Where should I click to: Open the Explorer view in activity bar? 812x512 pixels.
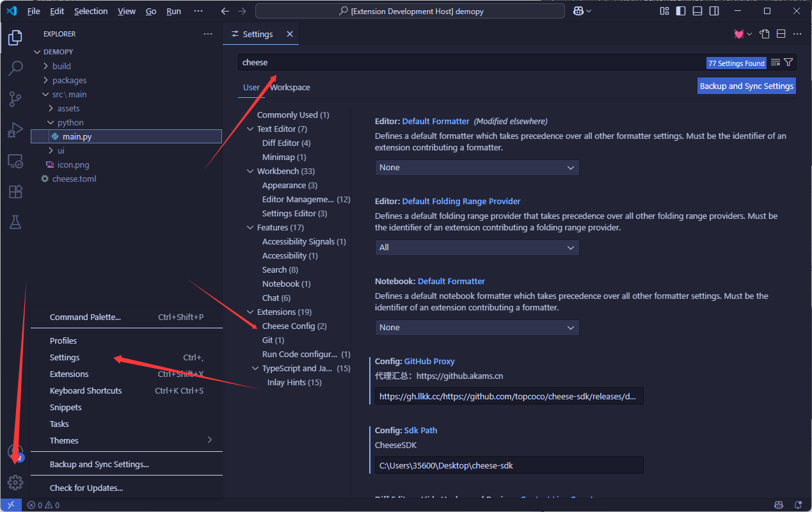15,38
